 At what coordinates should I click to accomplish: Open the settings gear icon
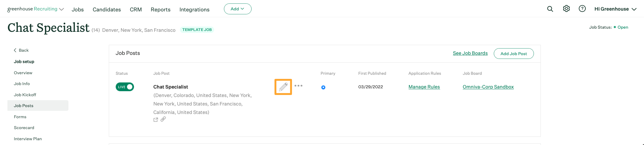[566, 9]
